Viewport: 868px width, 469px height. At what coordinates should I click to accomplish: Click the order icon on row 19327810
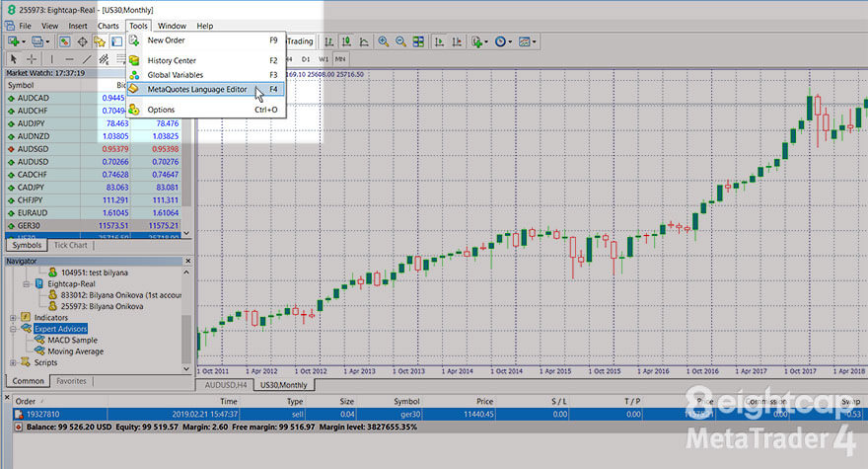(19, 414)
